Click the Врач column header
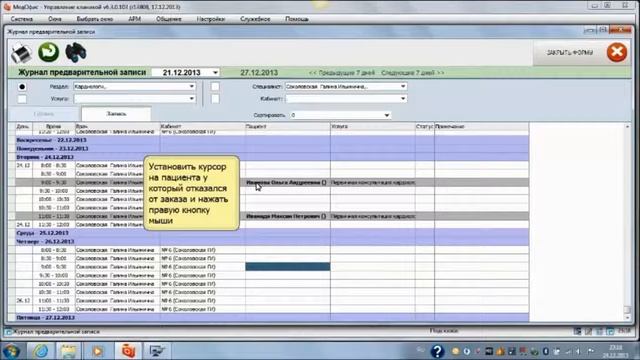Image resolution: width=640 pixels, height=360 pixels. point(118,127)
